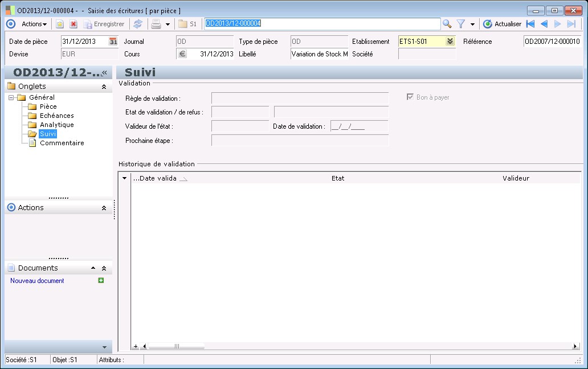
Task: Click the funnel filter icon
Action: (461, 24)
